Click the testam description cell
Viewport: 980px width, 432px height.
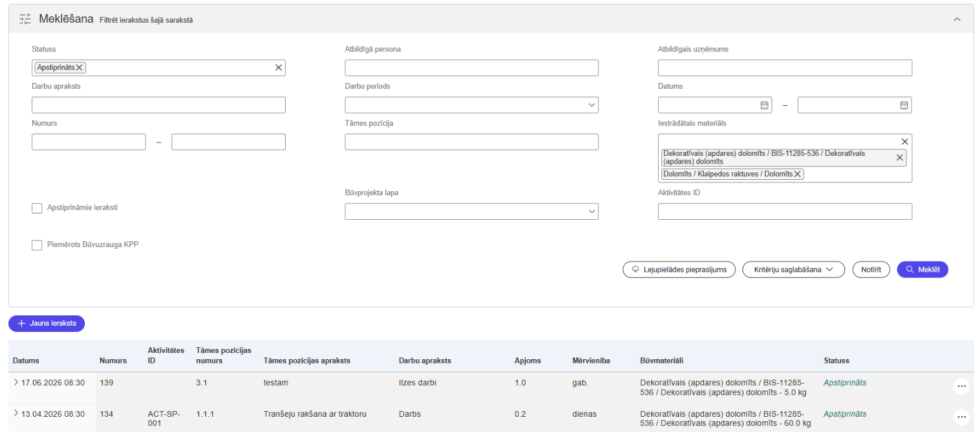(276, 383)
